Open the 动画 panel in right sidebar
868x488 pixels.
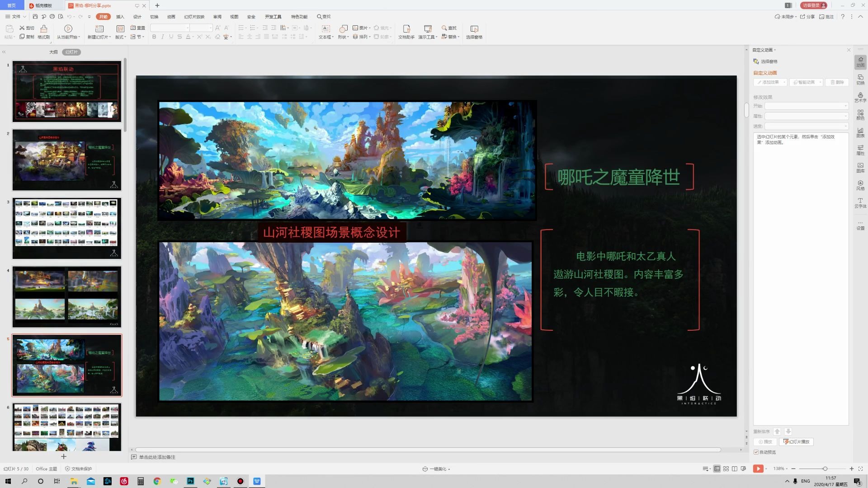pyautogui.click(x=860, y=62)
